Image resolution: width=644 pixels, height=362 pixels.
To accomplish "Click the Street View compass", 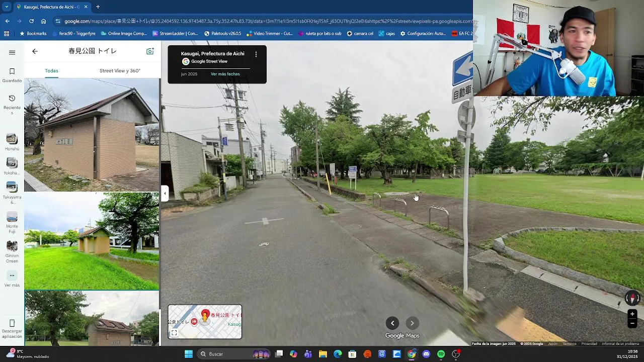I will [x=632, y=298].
